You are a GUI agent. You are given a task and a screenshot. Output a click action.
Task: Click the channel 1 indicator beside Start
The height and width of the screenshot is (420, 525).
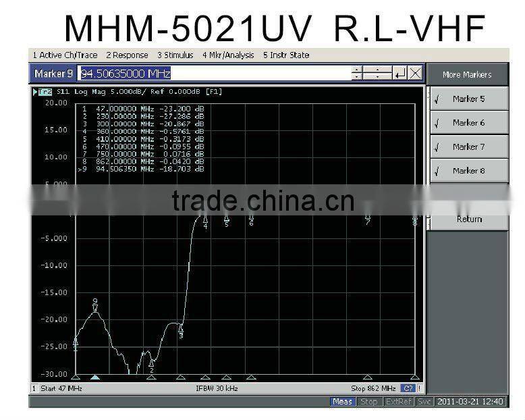(x=34, y=388)
